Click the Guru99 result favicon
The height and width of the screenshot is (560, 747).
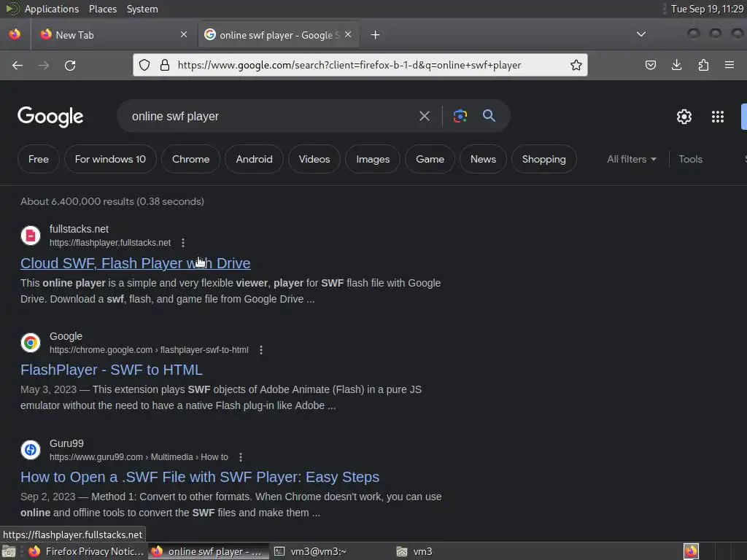point(31,449)
